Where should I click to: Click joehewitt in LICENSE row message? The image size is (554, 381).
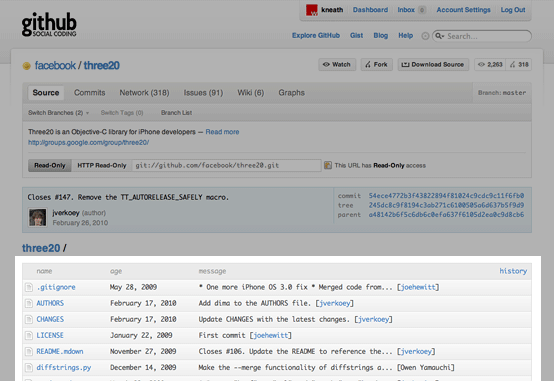point(271,335)
